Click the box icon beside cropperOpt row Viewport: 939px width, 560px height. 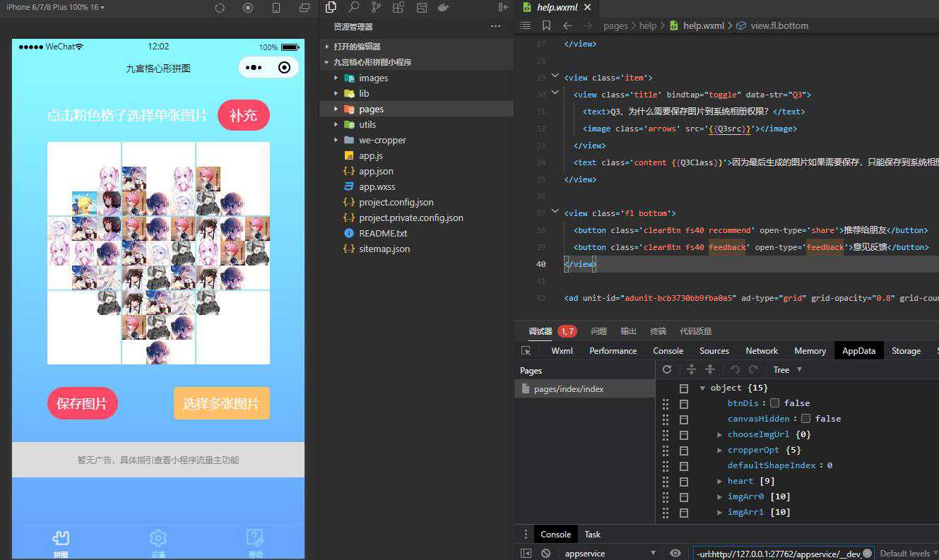click(683, 450)
